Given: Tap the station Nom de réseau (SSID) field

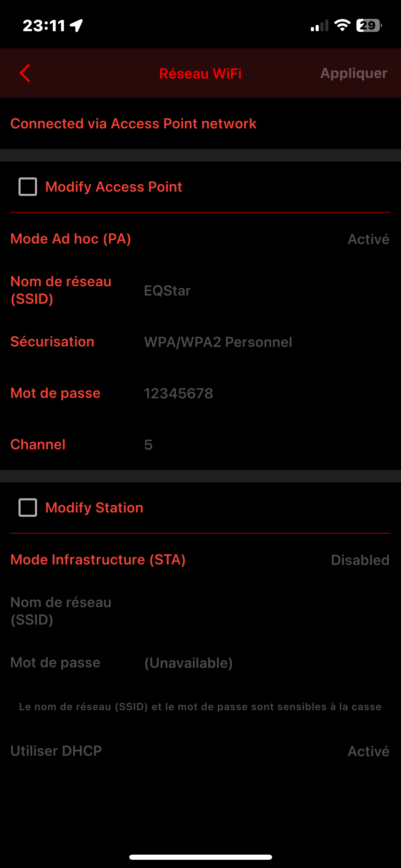Looking at the screenshot, I should point(240,611).
